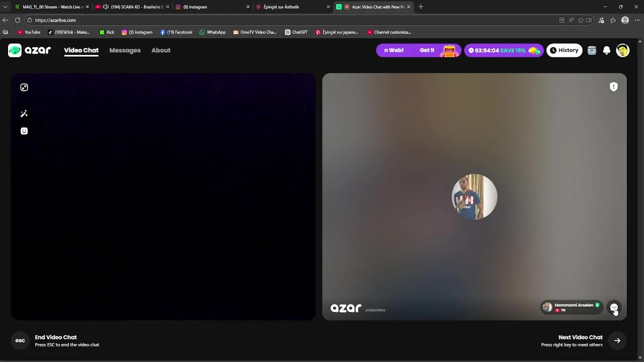This screenshot has width=644, height=362.
Task: Click the browser back arrow
Action: pyautogui.click(x=5, y=20)
